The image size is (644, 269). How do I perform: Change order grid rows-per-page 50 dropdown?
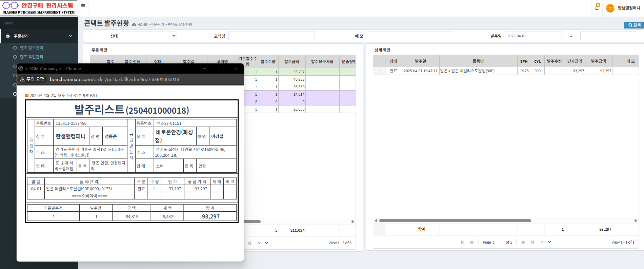[263, 243]
